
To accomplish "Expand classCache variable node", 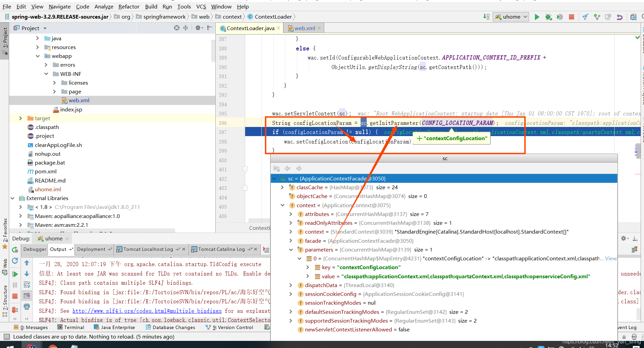I will click(282, 187).
